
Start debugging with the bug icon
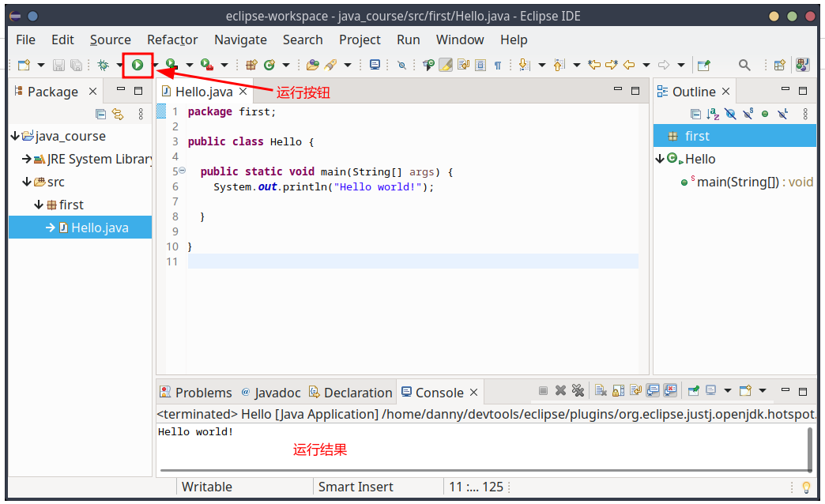(104, 65)
